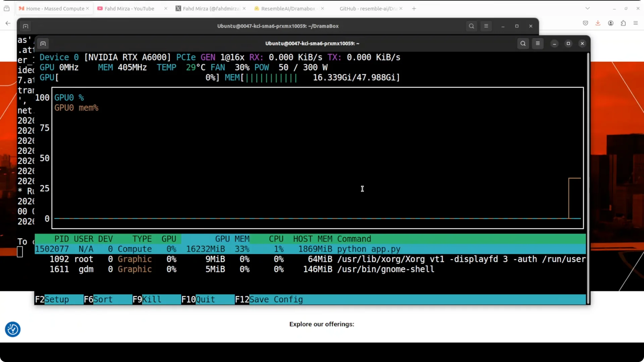Open the browser tab overview icon
644x362 pixels.
[x=7, y=8]
